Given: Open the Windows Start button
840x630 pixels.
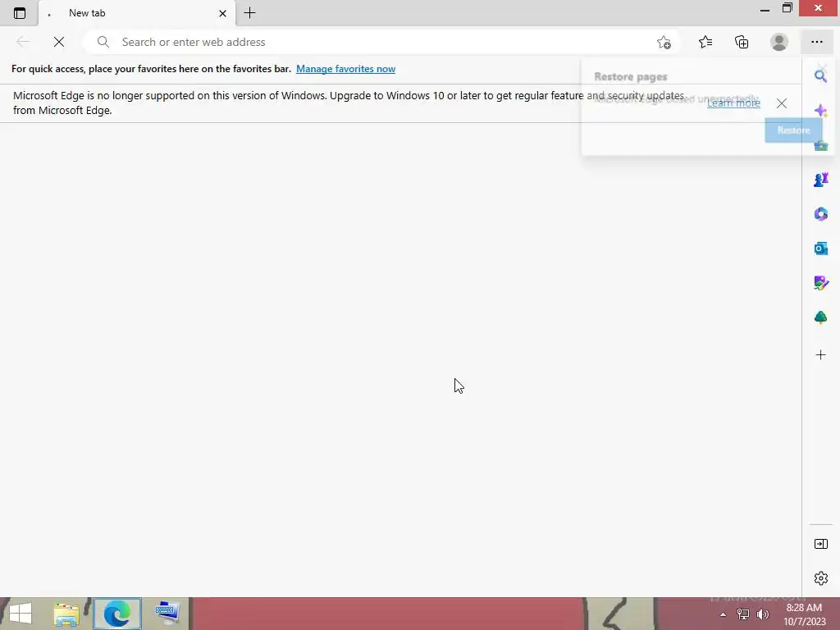Looking at the screenshot, I should click(21, 614).
